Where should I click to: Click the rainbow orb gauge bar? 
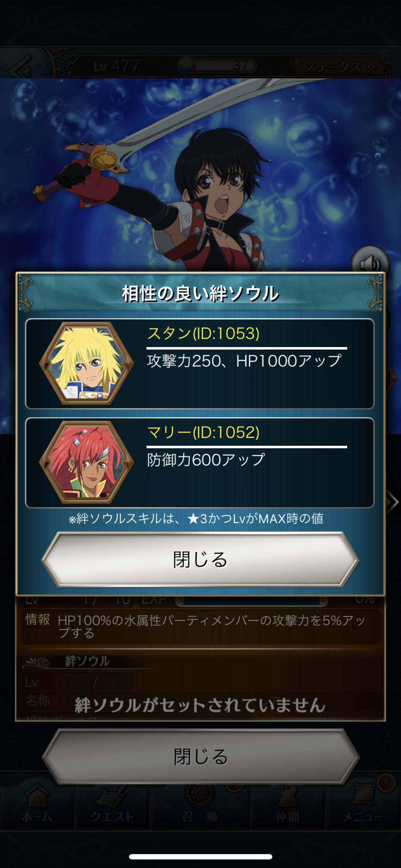pyautogui.click(x=217, y=66)
